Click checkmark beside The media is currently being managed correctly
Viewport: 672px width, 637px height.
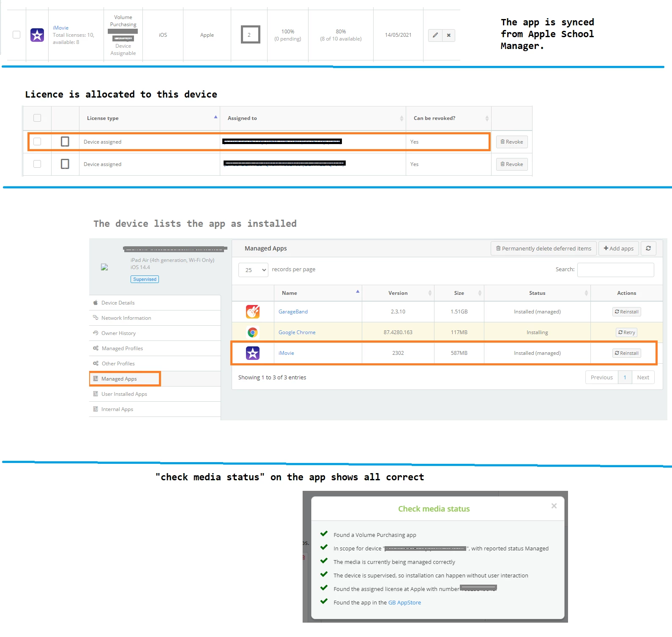(x=324, y=561)
